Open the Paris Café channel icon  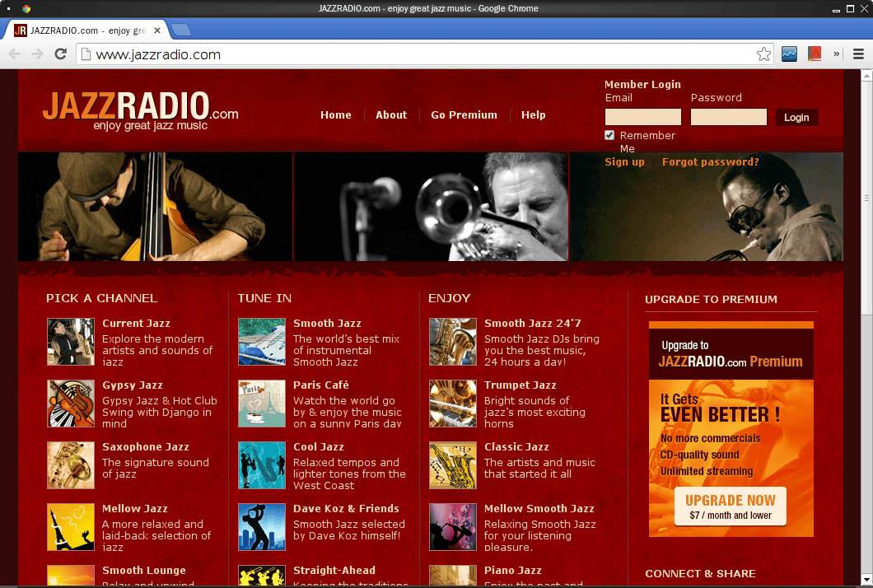pyautogui.click(x=262, y=404)
